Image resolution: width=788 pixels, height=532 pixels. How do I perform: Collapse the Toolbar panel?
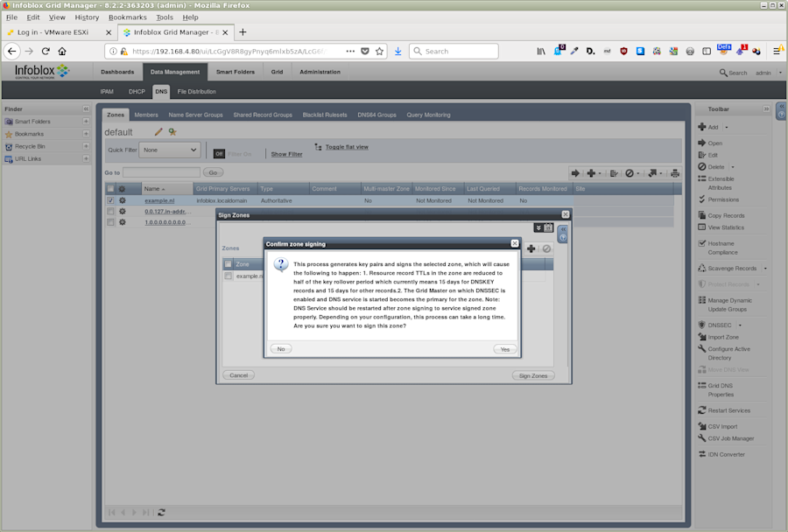point(766,109)
